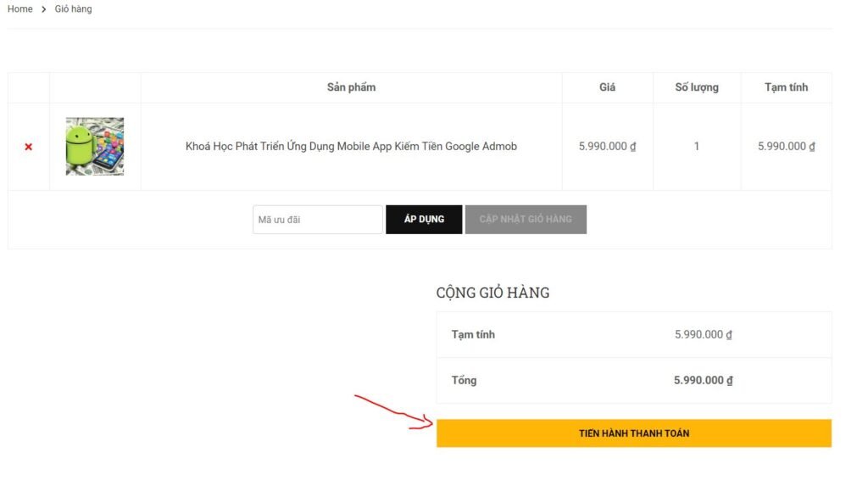Open the Android product thumbnail image
The image size is (868, 486).
tap(95, 147)
